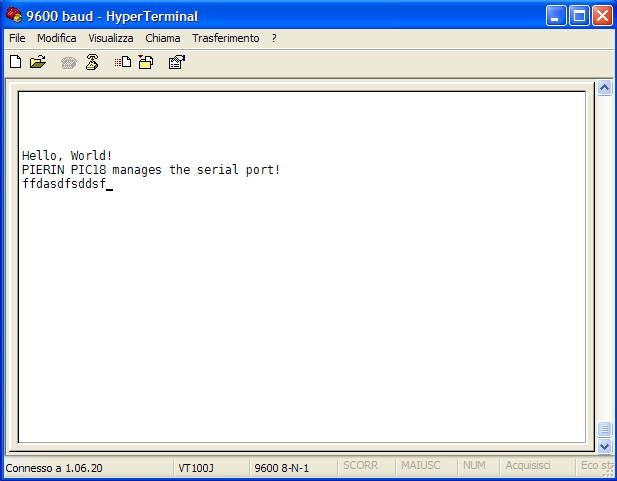This screenshot has height=481, width=617.
Task: Click the scroll down arrow of the terminal
Action: tap(604, 446)
